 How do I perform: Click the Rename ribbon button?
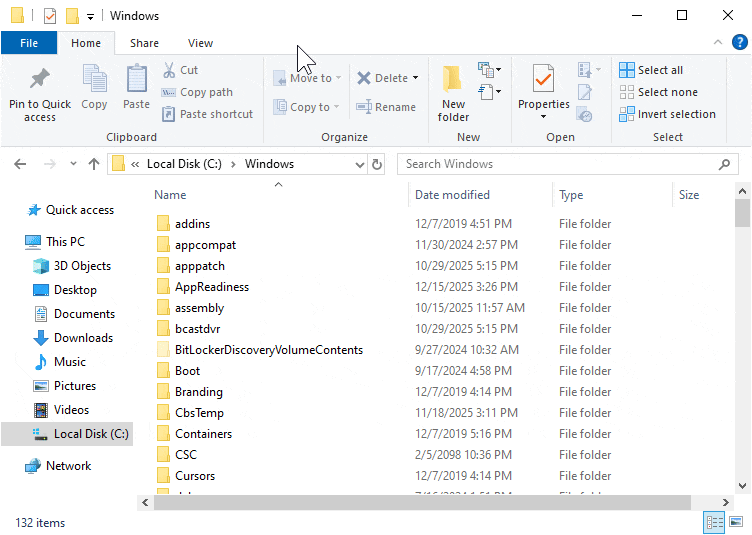click(x=386, y=107)
